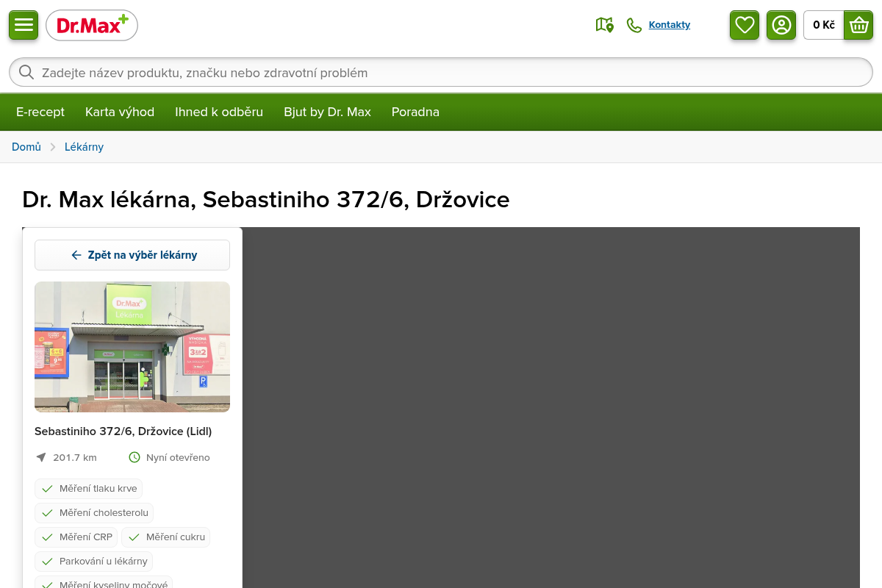Go to Domů breadcrumb

coord(26,147)
